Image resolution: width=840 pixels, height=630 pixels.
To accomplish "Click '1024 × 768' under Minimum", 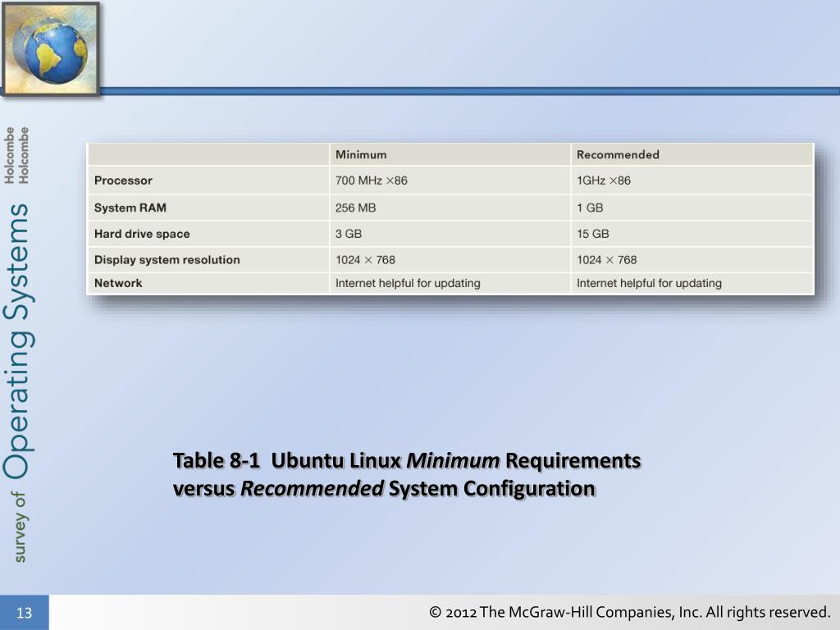I will 365,260.
